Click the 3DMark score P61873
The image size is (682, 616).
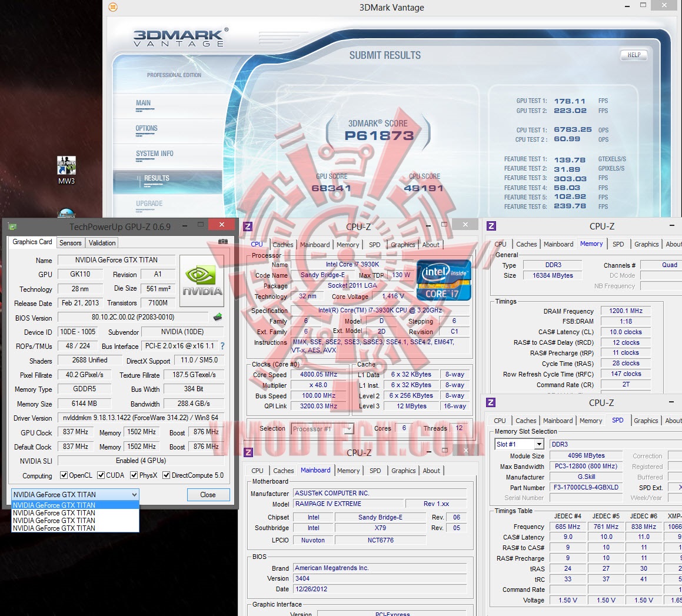[379, 136]
